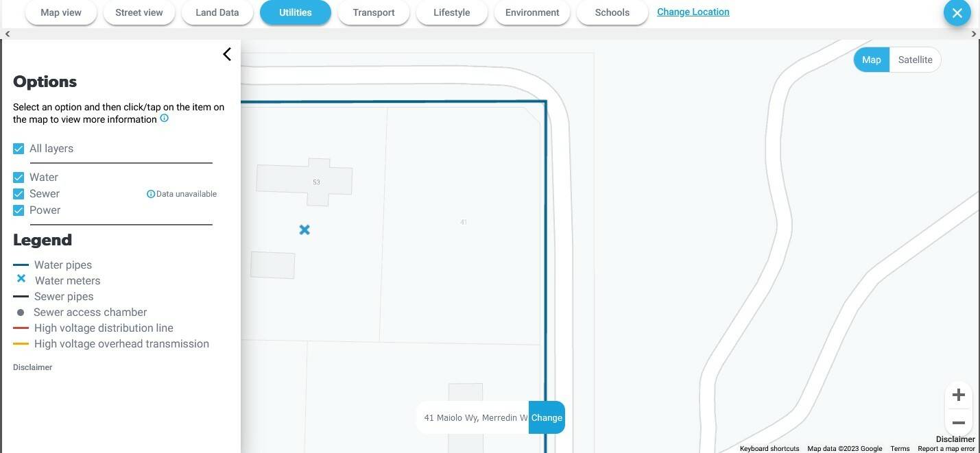Collapse the Options side panel arrow
This screenshot has width=980, height=453.
click(227, 54)
